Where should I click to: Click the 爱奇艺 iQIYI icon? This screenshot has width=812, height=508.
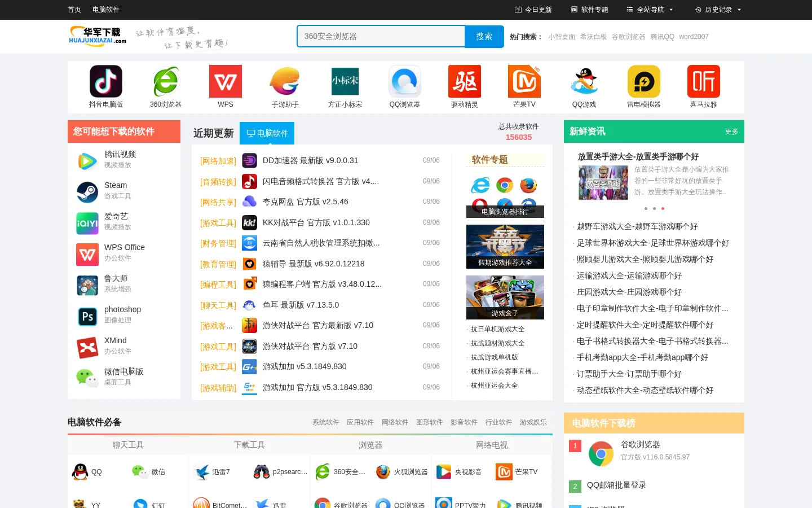[x=87, y=224]
